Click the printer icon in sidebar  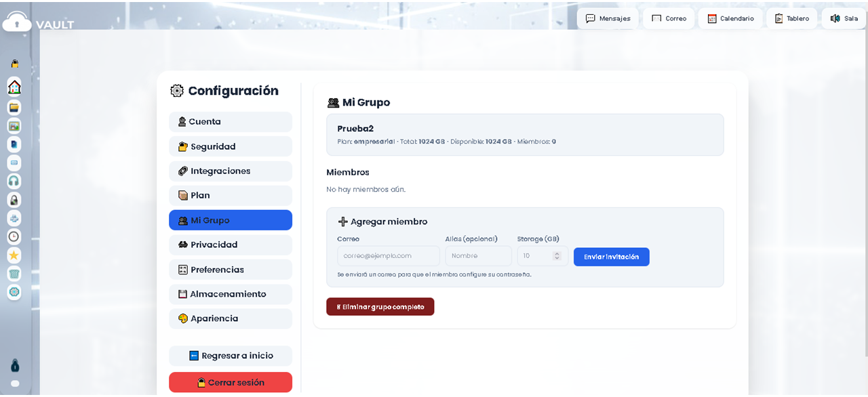point(14,218)
